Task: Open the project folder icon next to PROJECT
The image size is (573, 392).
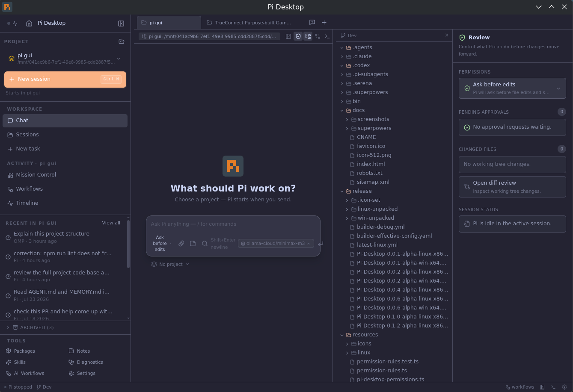Action: pyautogui.click(x=122, y=41)
